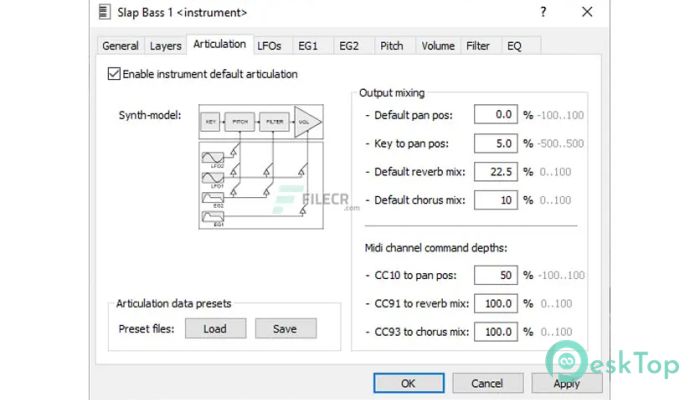Image resolution: width=700 pixels, height=400 pixels.
Task: Click the Preset files label
Action: (x=146, y=329)
